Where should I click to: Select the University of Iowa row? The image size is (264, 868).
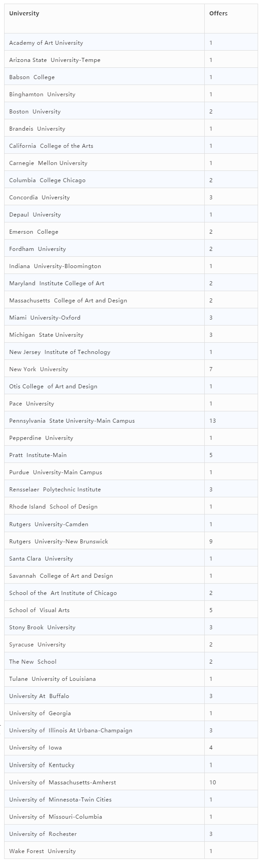pos(131,747)
